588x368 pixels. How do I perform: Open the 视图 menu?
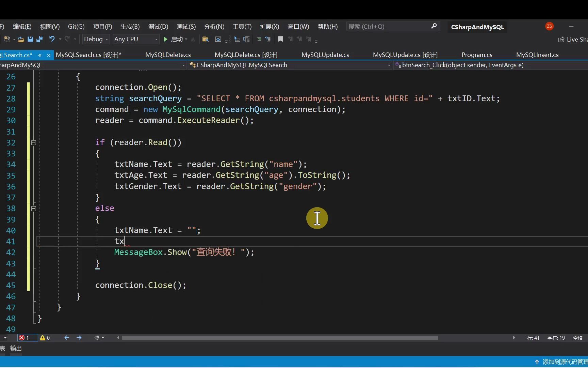click(49, 26)
